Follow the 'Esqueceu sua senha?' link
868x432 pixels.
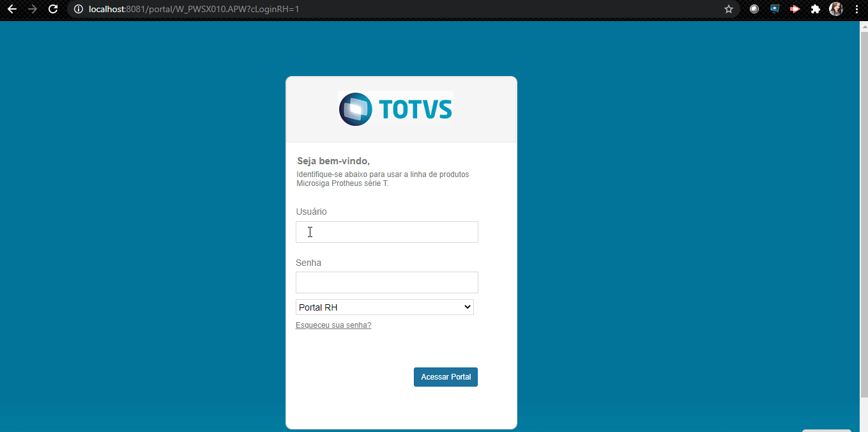tap(333, 325)
